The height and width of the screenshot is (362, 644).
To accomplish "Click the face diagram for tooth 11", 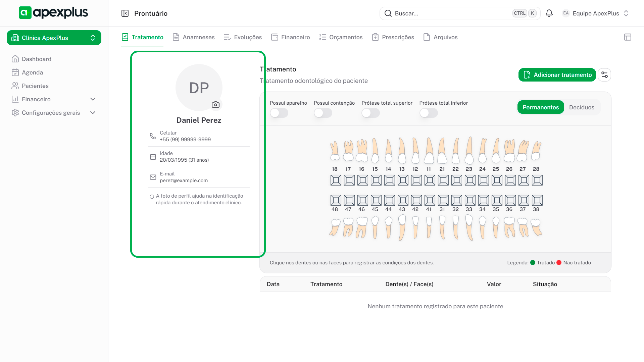I will click(x=430, y=180).
